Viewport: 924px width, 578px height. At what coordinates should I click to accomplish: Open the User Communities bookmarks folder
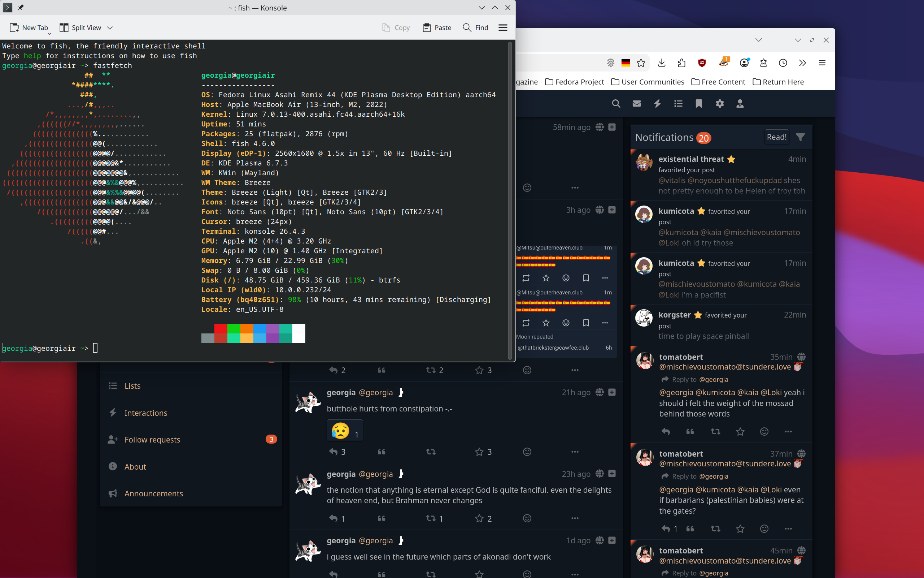coord(648,82)
